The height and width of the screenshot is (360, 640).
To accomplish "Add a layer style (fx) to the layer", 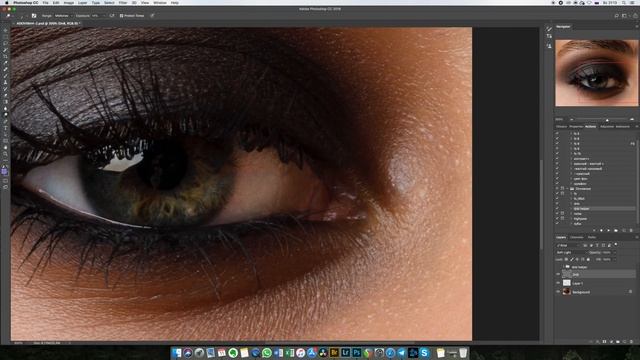I will tap(598, 342).
